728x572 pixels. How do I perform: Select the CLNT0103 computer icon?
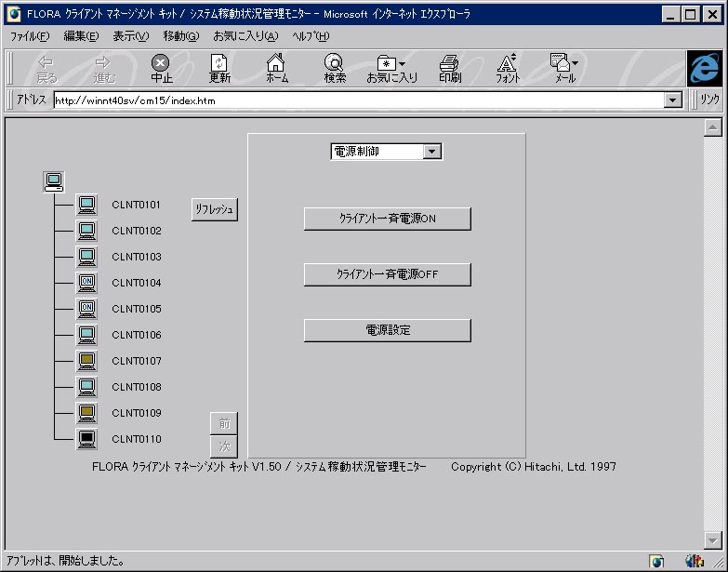pos(86,257)
